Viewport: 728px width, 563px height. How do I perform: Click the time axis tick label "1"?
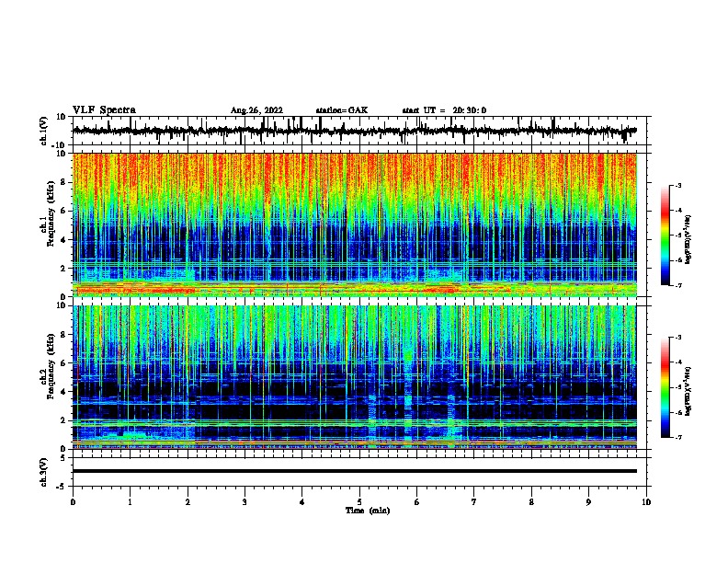click(130, 502)
